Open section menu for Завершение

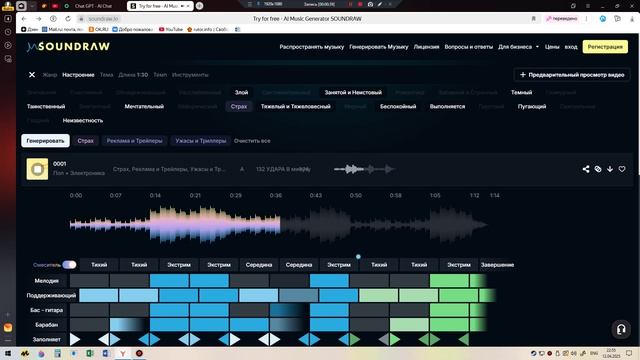pos(497,264)
